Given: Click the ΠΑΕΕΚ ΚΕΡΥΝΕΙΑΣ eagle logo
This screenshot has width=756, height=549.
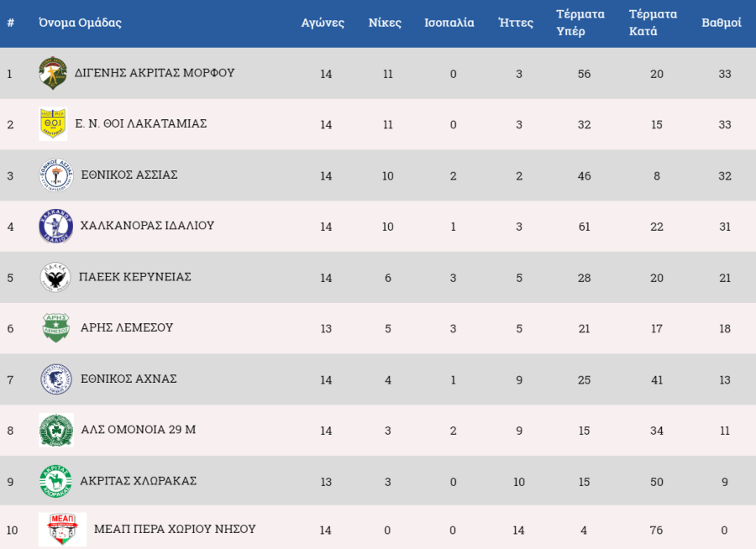Looking at the screenshot, I should click(55, 277).
